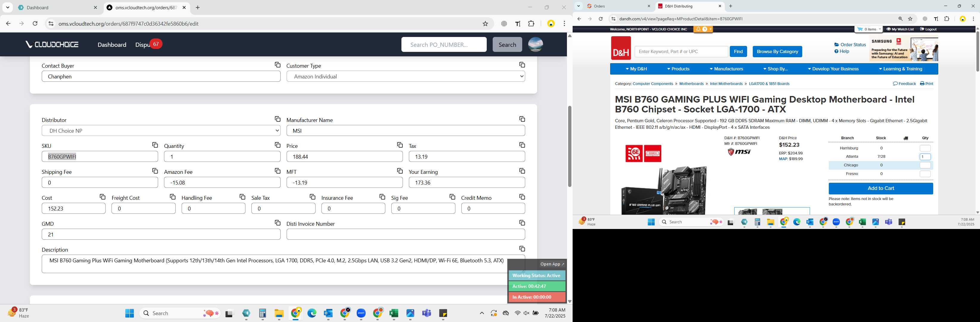This screenshot has width=980, height=322.
Task: Open the Distributor dropdown DH Choice NP
Action: pos(161,131)
